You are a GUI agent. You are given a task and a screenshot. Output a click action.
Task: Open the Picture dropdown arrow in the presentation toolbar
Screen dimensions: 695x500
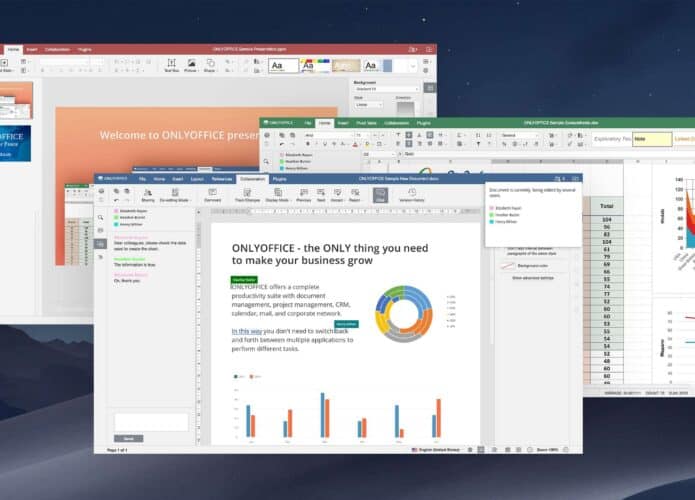point(196,70)
